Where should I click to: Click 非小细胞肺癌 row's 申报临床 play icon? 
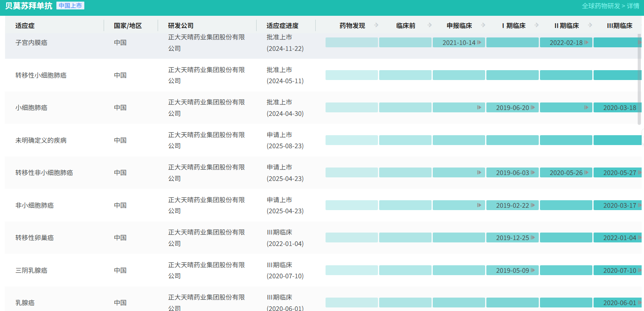point(479,205)
